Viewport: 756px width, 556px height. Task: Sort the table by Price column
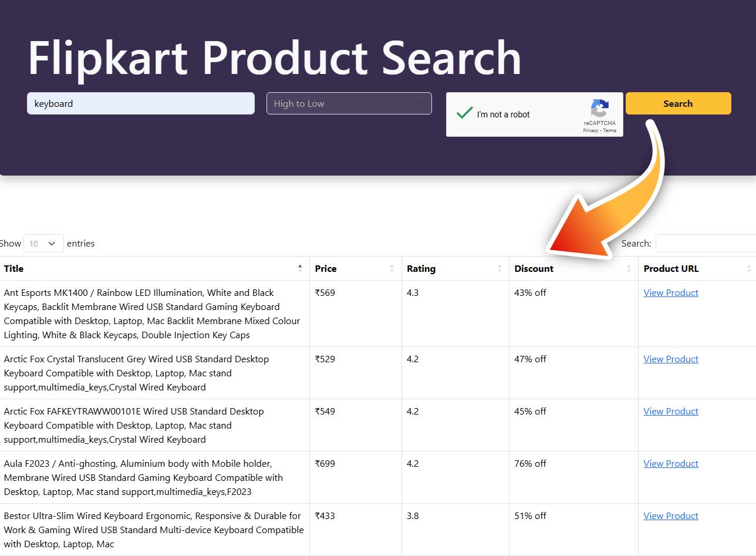[356, 268]
